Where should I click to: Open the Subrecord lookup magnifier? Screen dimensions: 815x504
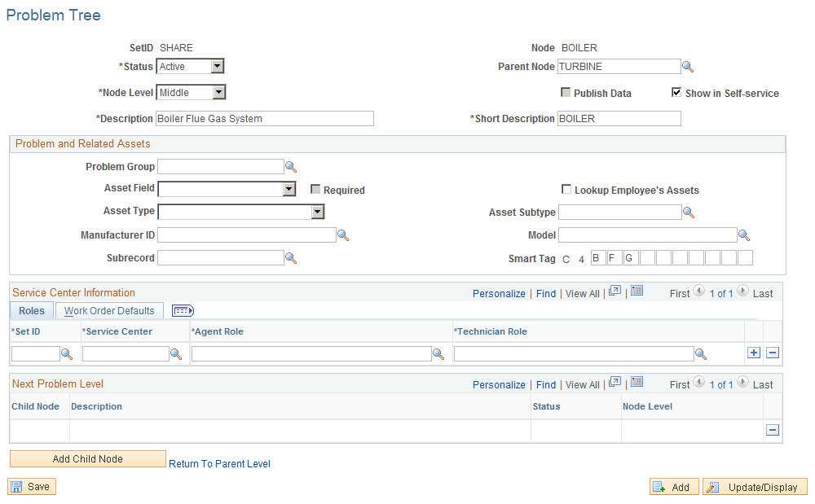(x=291, y=258)
